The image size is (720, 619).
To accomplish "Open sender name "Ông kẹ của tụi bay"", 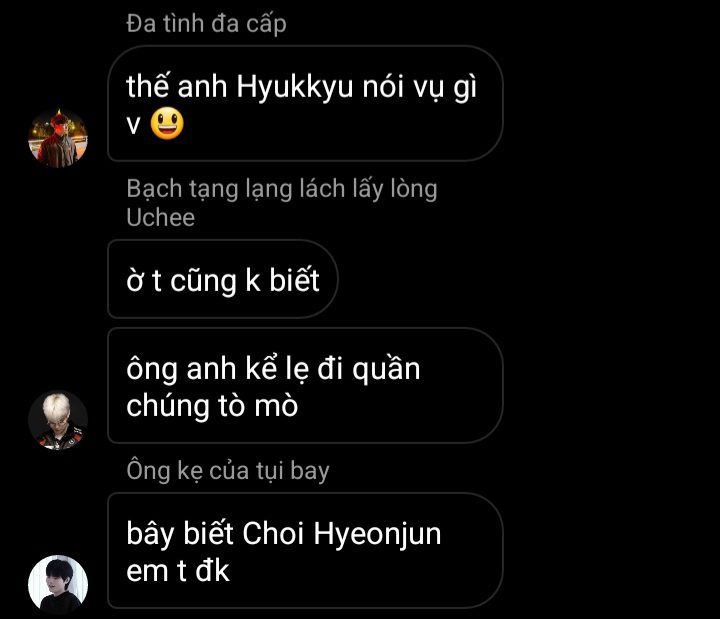I will tap(228, 471).
